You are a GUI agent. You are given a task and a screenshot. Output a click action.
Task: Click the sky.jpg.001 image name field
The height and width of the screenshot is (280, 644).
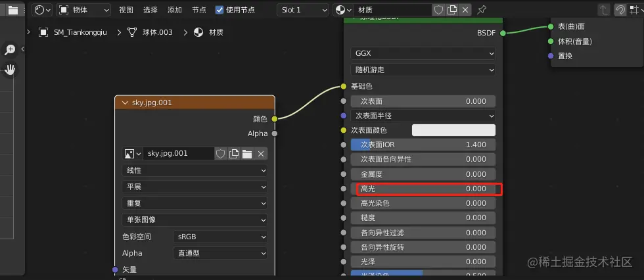click(x=179, y=154)
